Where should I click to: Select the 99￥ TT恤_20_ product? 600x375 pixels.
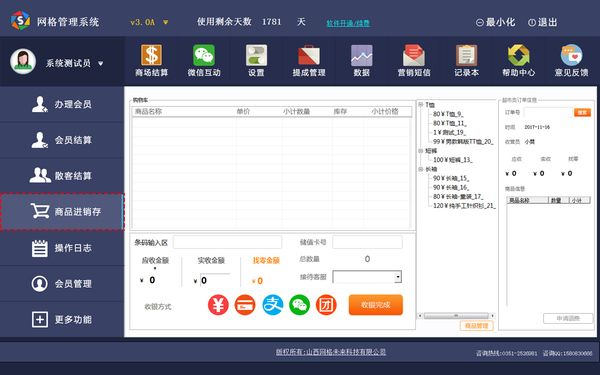coord(463,142)
